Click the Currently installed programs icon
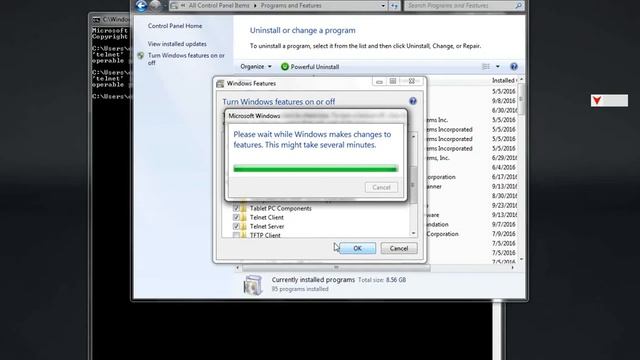 253,284
